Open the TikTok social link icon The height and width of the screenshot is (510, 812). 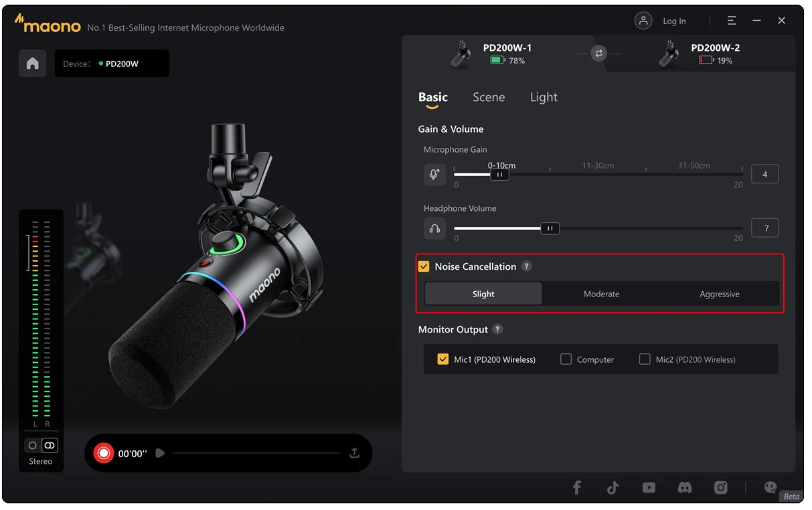[613, 488]
